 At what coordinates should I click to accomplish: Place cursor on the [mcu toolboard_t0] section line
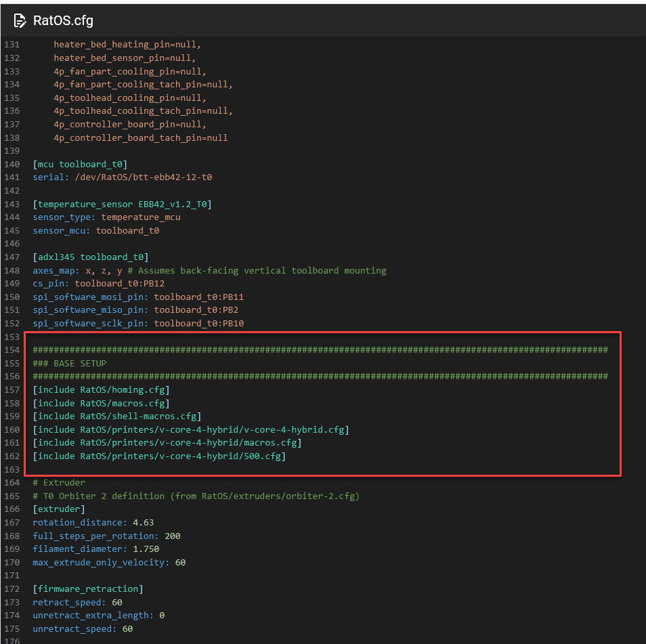coord(80,165)
